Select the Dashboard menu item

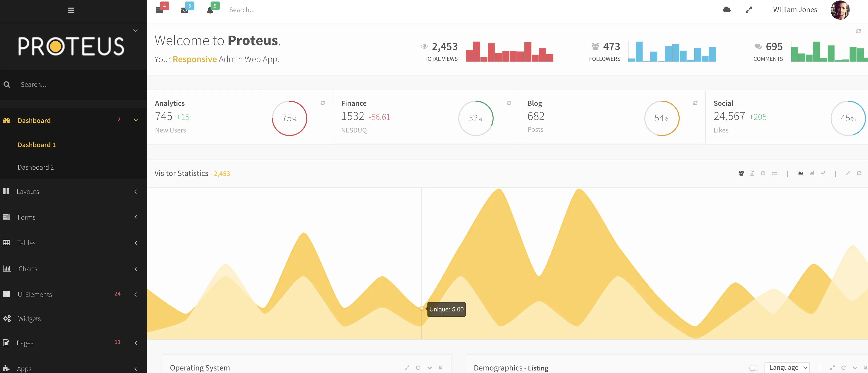[34, 121]
